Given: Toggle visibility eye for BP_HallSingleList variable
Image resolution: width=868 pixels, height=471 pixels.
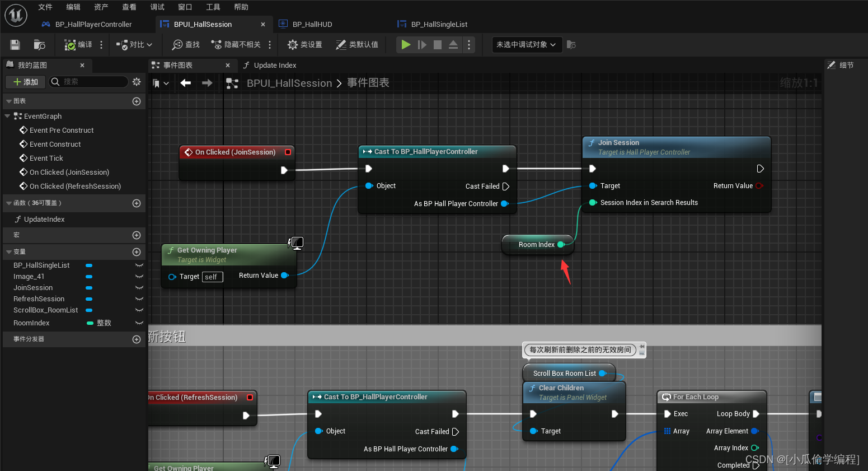Looking at the screenshot, I should coord(139,265).
